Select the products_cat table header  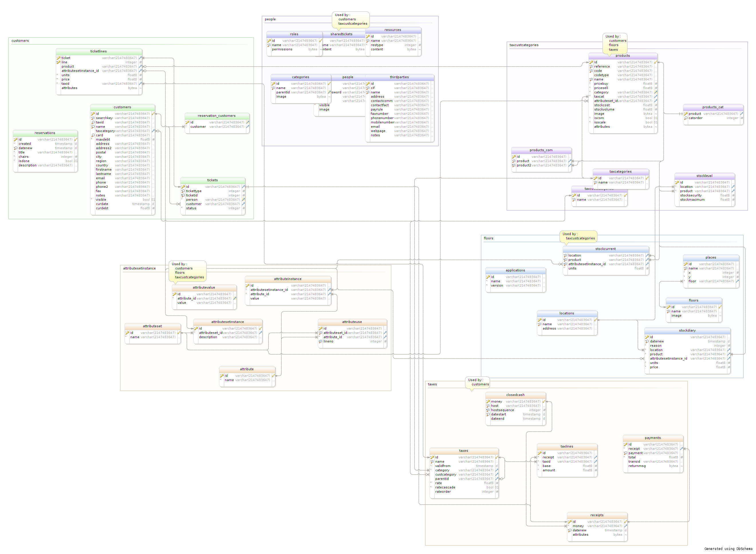tap(713, 107)
